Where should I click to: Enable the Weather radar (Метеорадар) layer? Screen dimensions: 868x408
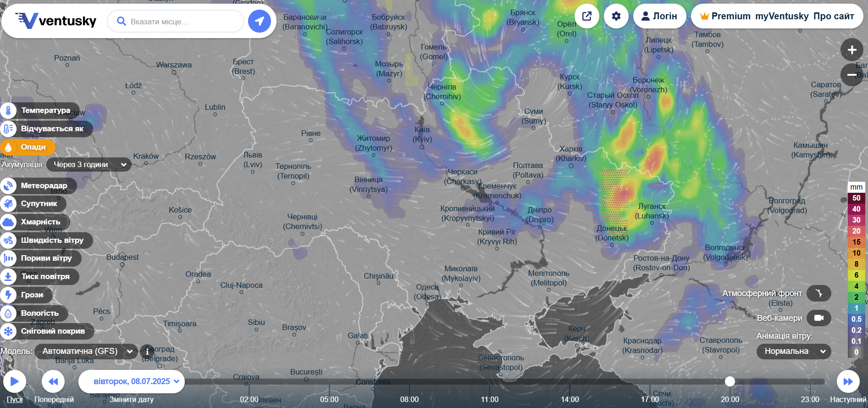44,185
